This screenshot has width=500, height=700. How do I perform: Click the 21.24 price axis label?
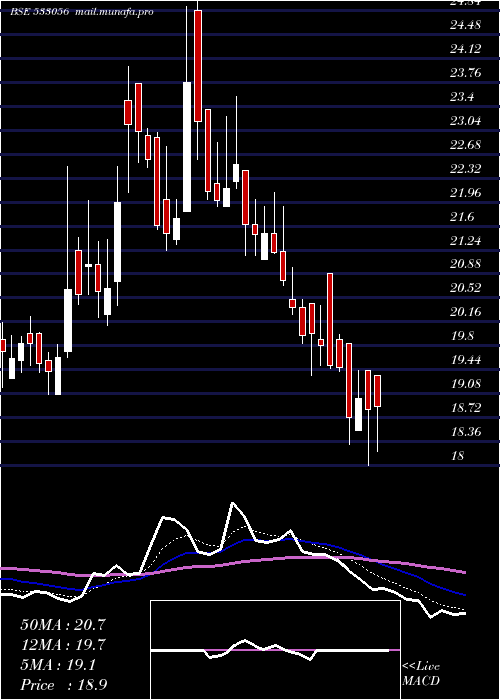click(x=466, y=241)
